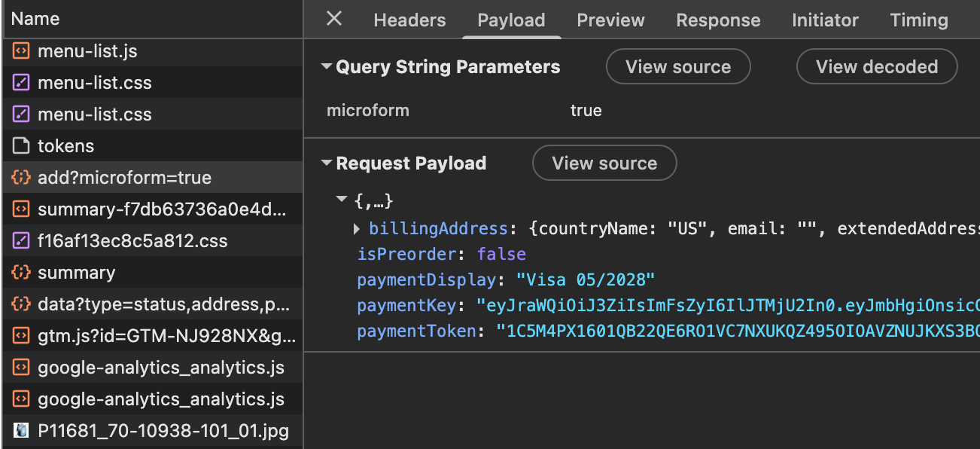Open the Headers tab

(x=409, y=20)
